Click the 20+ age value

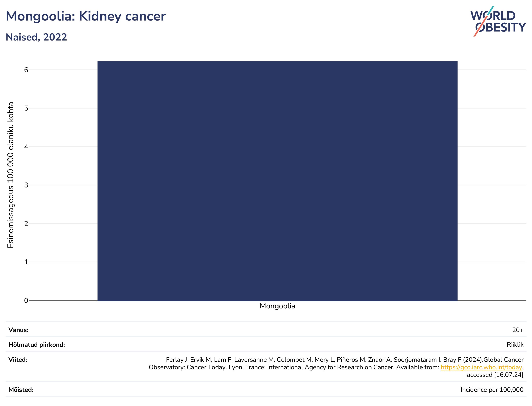pyautogui.click(x=518, y=330)
